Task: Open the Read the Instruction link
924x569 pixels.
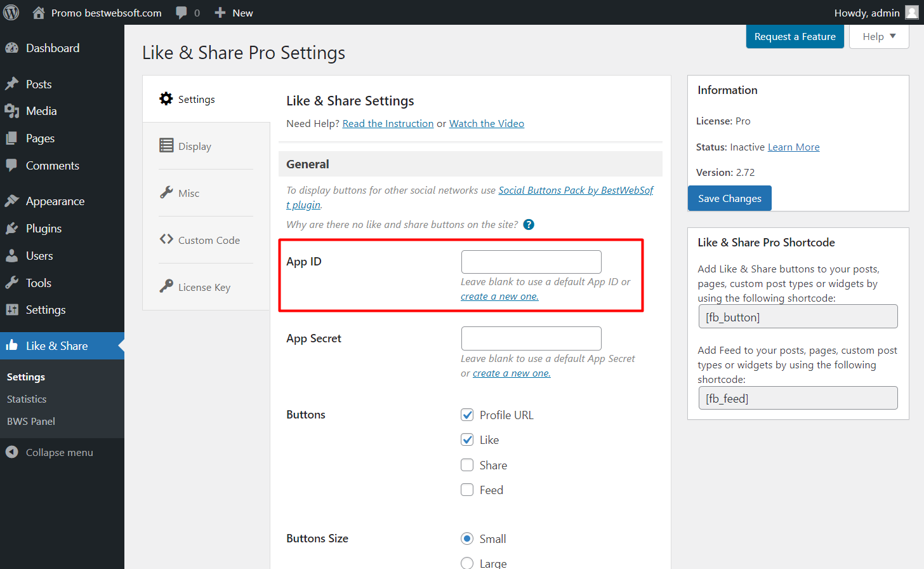Action: click(x=388, y=123)
